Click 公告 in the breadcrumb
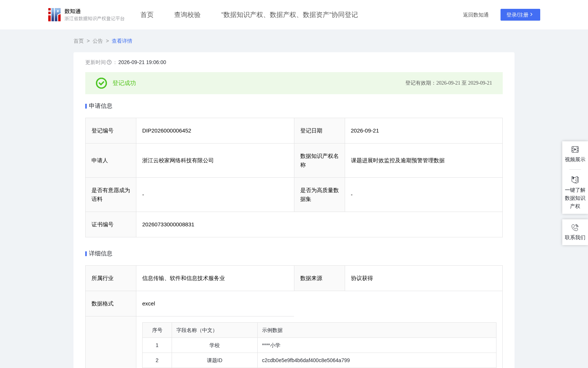Image resolution: width=588 pixels, height=368 pixels. point(98,41)
